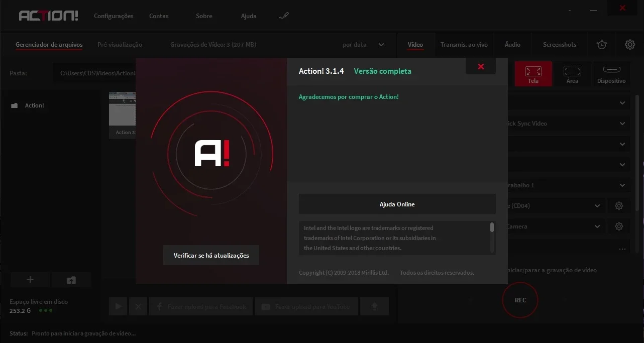Expand the first dropdown under recording modes
The height and width of the screenshot is (343, 644).
(622, 103)
